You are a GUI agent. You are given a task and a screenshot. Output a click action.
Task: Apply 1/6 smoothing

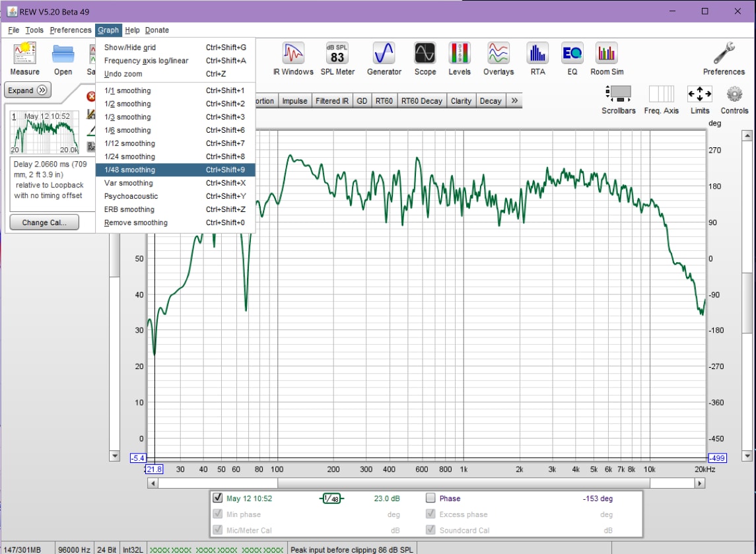(175, 130)
